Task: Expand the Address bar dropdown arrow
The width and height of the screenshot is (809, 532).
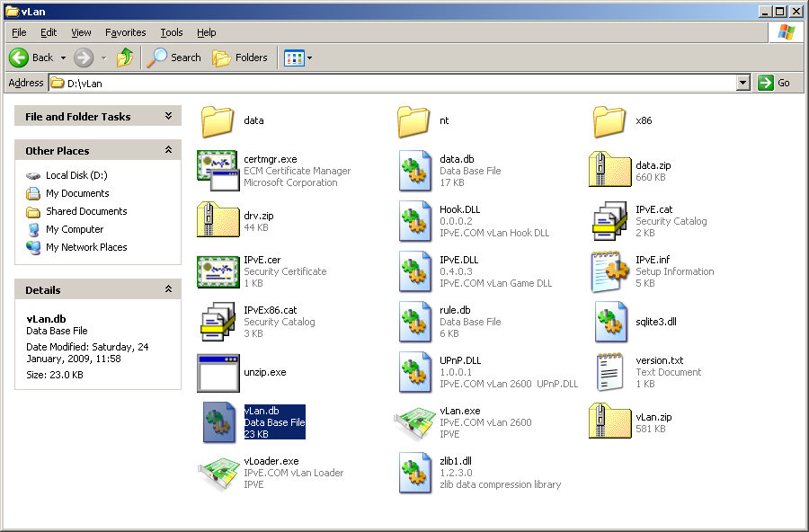Action: coord(742,83)
